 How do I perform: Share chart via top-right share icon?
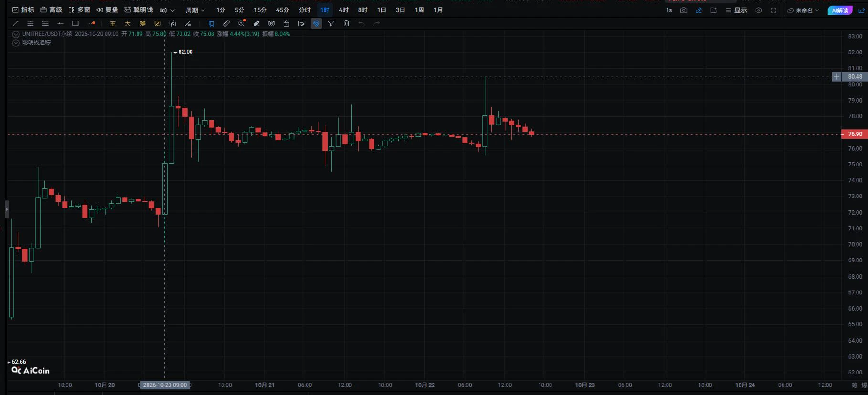coord(862,10)
